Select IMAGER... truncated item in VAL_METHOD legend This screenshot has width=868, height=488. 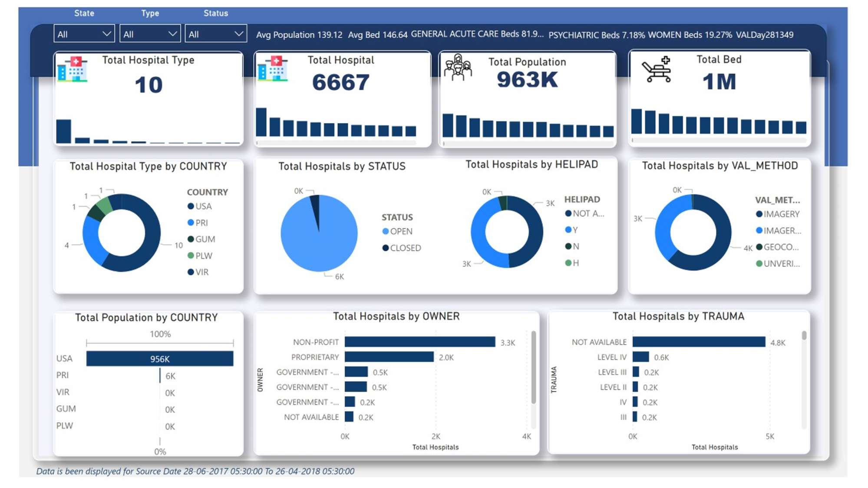(779, 230)
